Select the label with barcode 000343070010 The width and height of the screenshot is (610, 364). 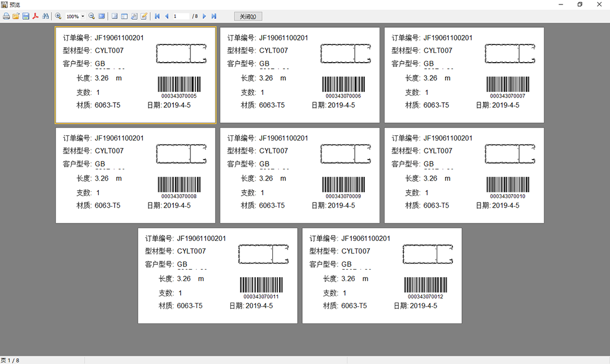(x=464, y=176)
